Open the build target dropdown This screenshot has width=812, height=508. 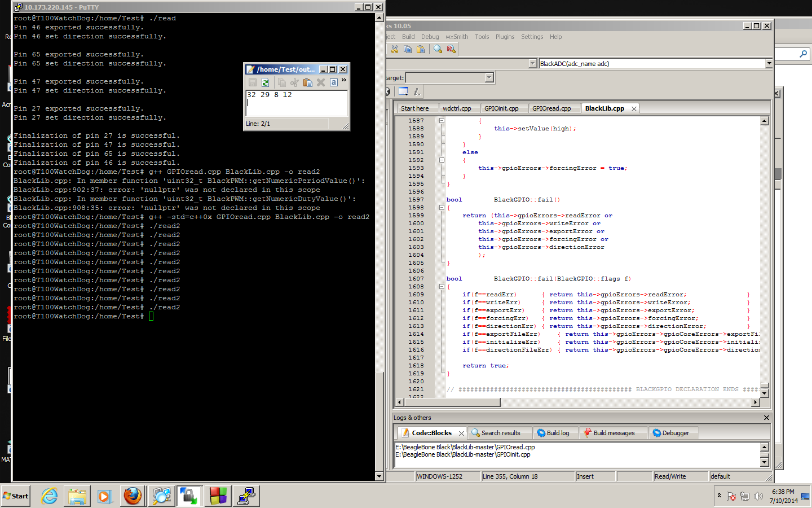coord(489,78)
